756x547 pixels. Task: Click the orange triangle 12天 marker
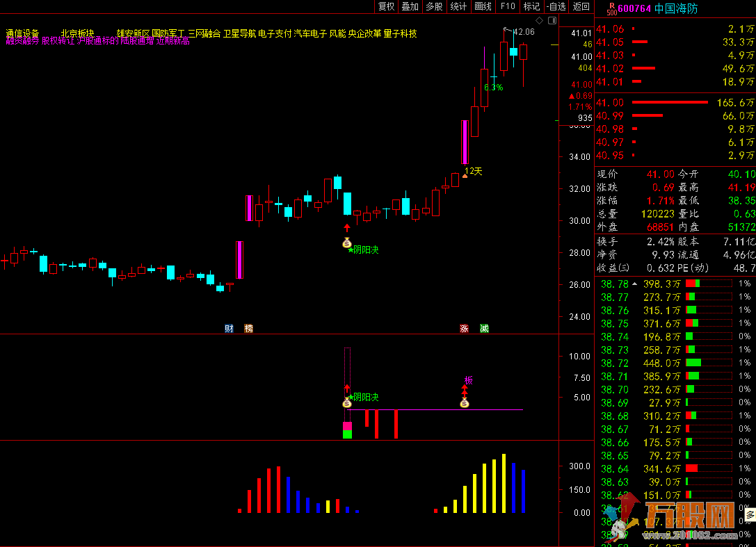465,176
